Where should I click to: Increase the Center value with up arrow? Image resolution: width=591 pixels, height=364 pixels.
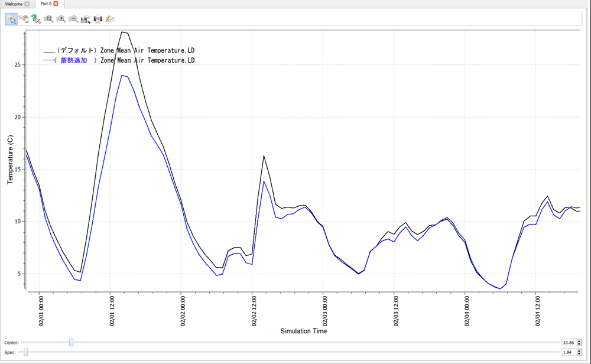pyautogui.click(x=579, y=340)
